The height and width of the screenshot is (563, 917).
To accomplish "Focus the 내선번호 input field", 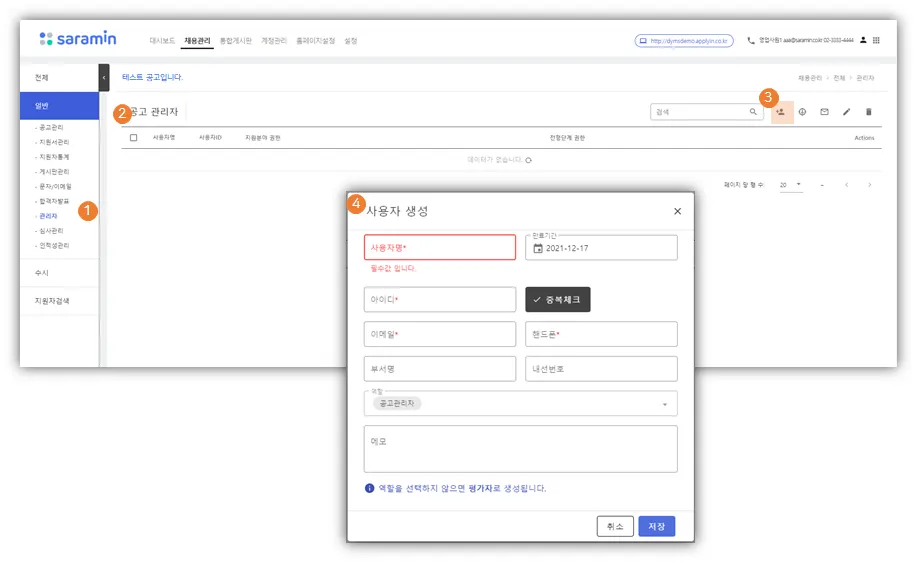I will (x=601, y=369).
